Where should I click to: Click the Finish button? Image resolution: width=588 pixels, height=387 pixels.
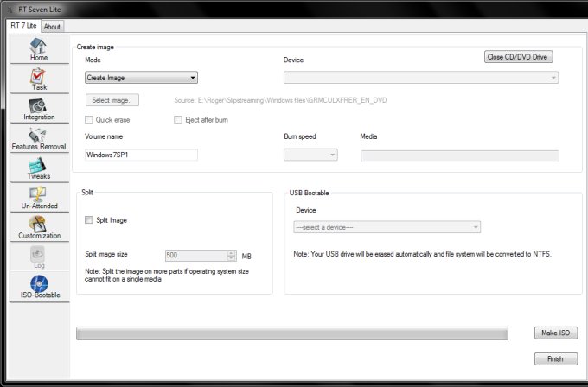pyautogui.click(x=556, y=358)
